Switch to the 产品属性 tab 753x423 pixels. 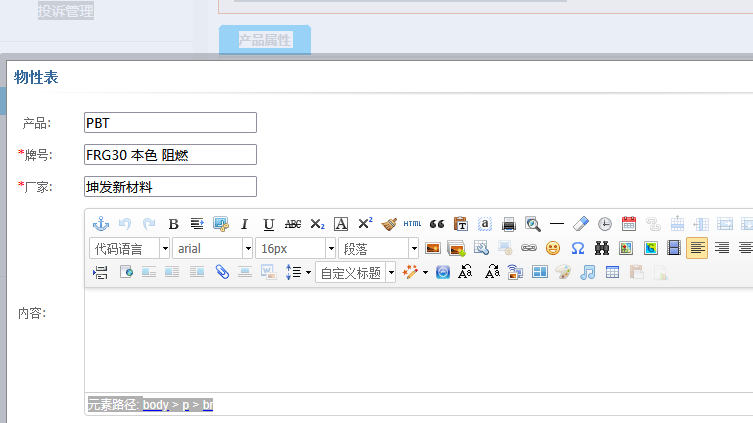pyautogui.click(x=265, y=40)
